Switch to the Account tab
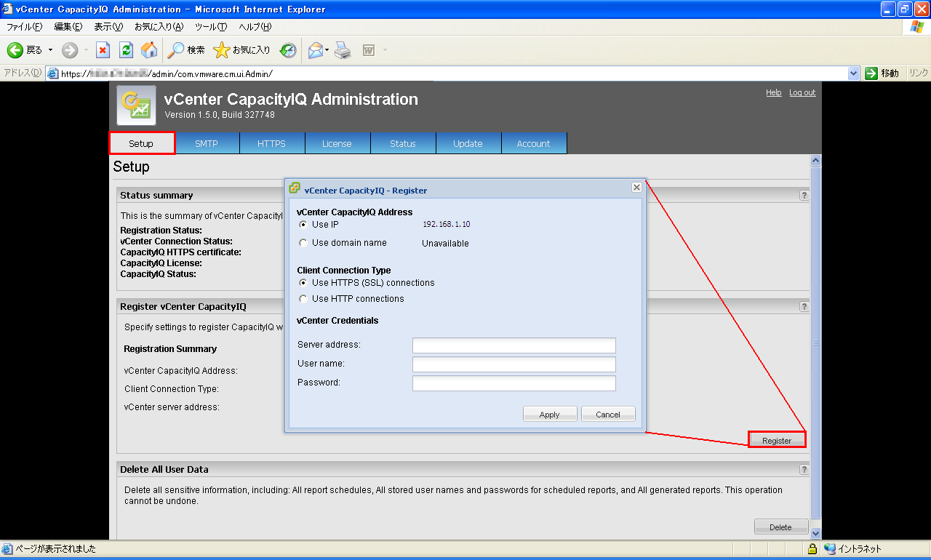This screenshot has height=560, width=931. pyautogui.click(x=533, y=143)
